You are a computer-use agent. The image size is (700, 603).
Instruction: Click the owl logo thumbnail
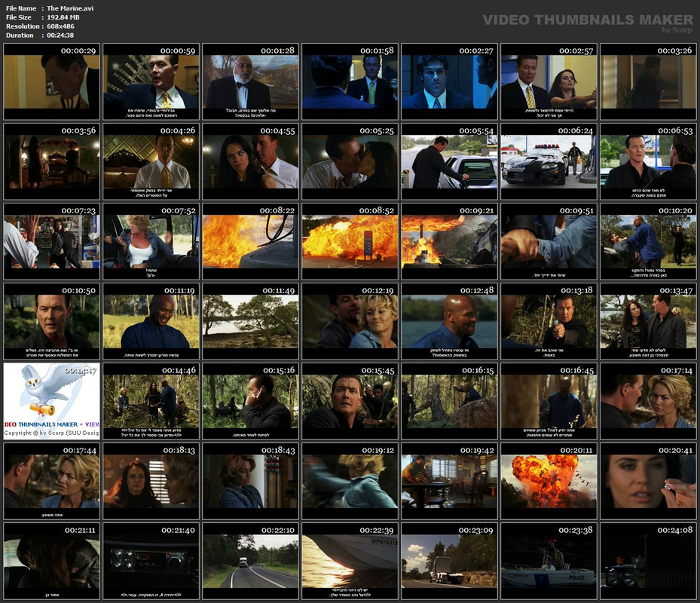coord(52,402)
